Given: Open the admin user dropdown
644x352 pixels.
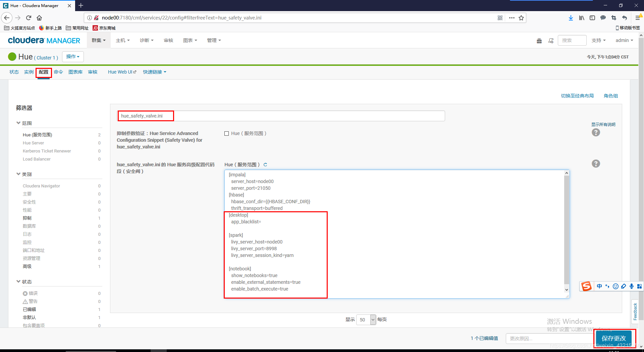Looking at the screenshot, I should click(624, 40).
